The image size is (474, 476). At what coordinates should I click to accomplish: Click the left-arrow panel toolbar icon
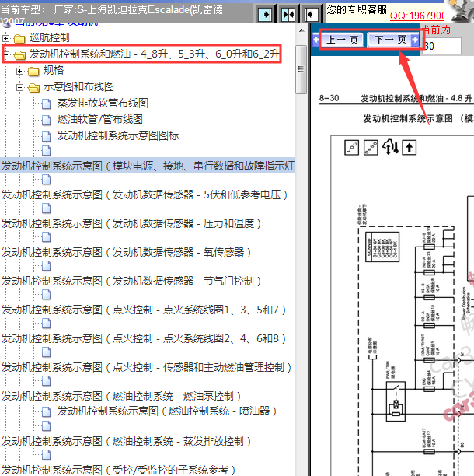311,14
